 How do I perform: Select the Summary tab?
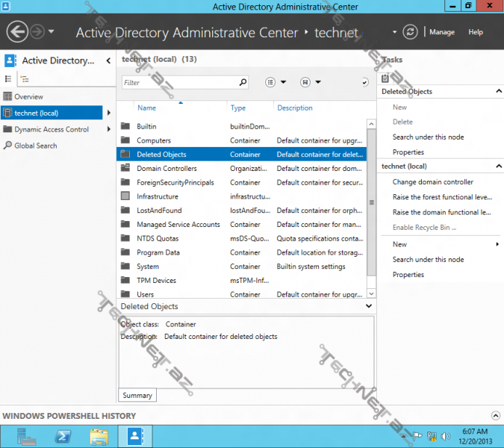click(137, 395)
